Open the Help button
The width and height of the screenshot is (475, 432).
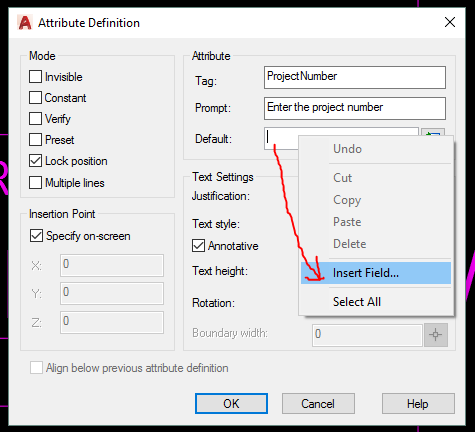tap(418, 404)
